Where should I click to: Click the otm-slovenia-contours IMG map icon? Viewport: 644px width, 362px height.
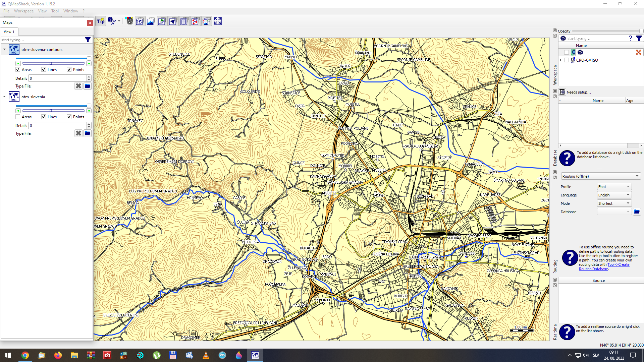[x=14, y=50]
